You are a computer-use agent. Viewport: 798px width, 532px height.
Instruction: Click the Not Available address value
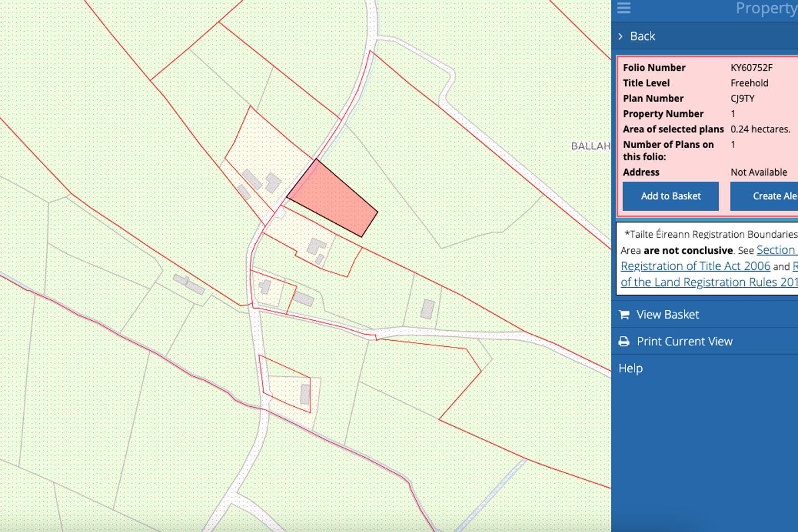click(758, 172)
